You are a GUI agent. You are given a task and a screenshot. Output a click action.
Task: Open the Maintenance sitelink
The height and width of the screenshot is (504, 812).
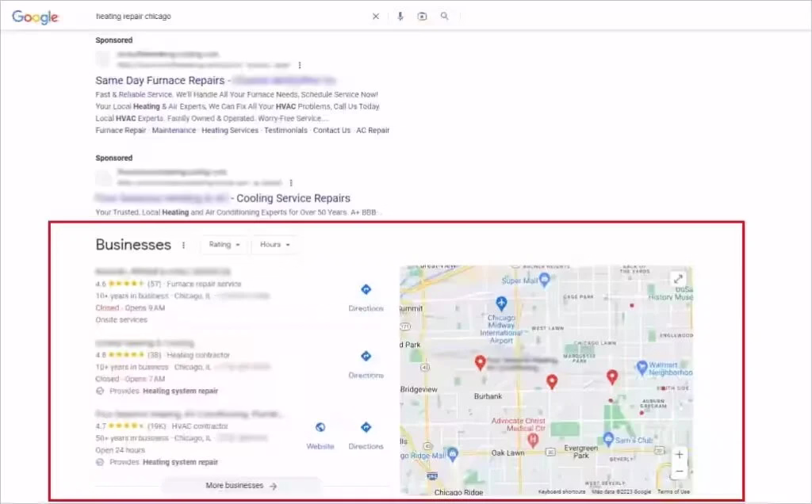coord(174,131)
